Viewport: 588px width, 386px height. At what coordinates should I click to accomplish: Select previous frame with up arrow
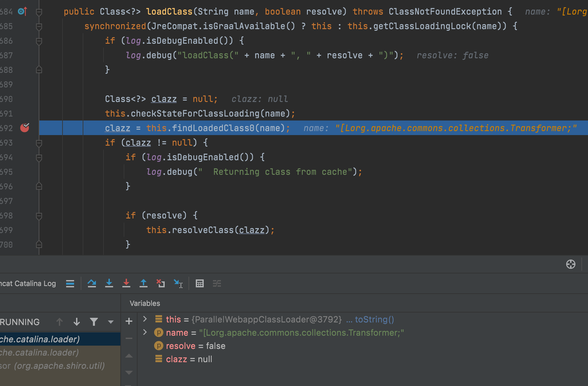pyautogui.click(x=60, y=322)
